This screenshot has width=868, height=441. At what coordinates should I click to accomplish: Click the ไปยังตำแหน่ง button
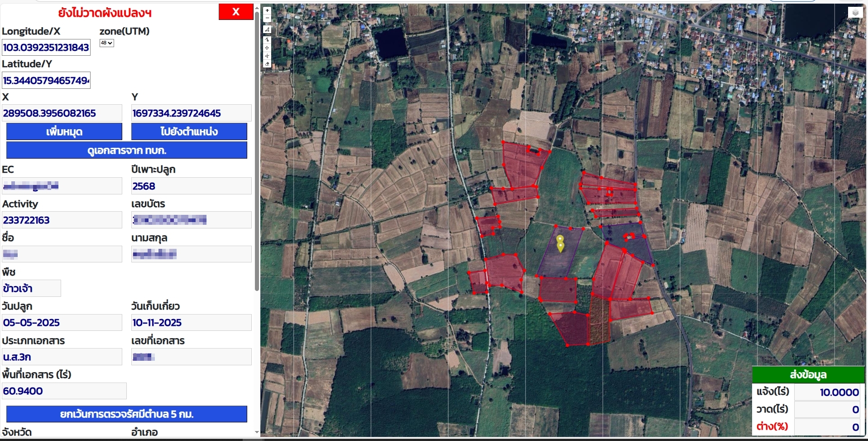(x=189, y=131)
